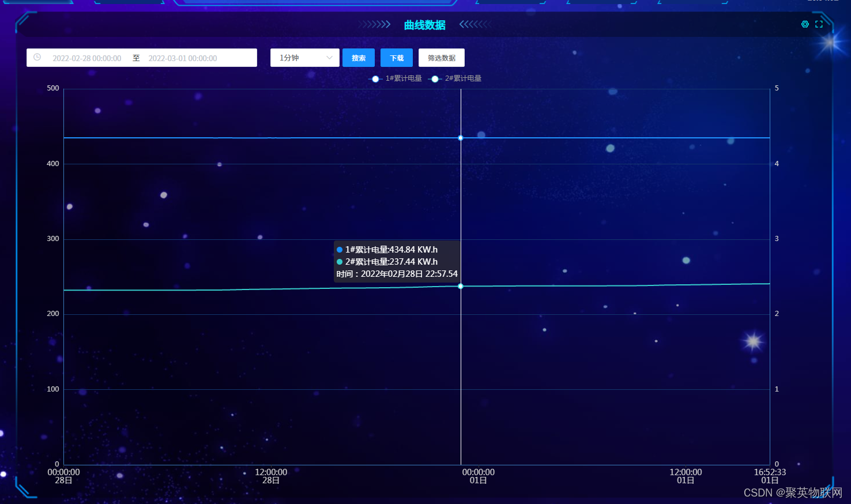Viewport: 851px width, 504px height.
Task: Open the 1分钟 interval dropdown
Action: point(305,58)
